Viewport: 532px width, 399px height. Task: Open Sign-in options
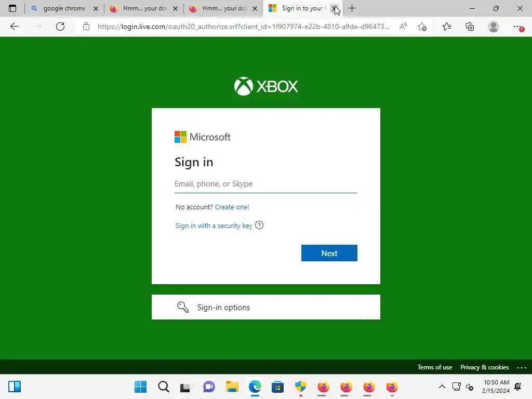(x=265, y=307)
